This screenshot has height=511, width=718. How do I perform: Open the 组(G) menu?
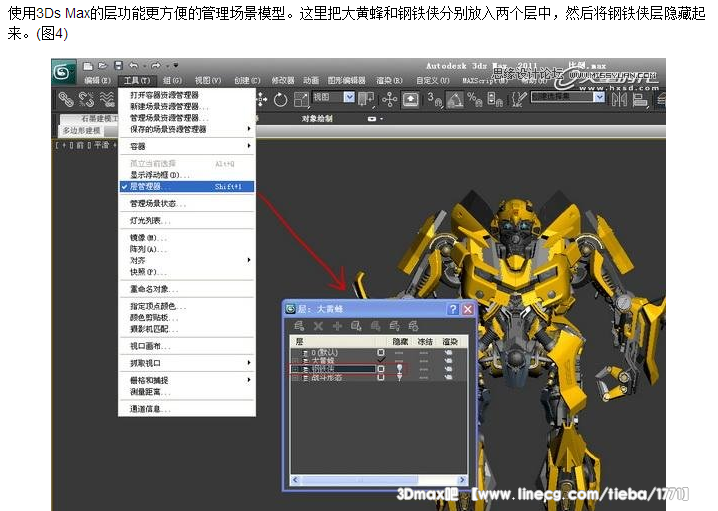pos(172,80)
